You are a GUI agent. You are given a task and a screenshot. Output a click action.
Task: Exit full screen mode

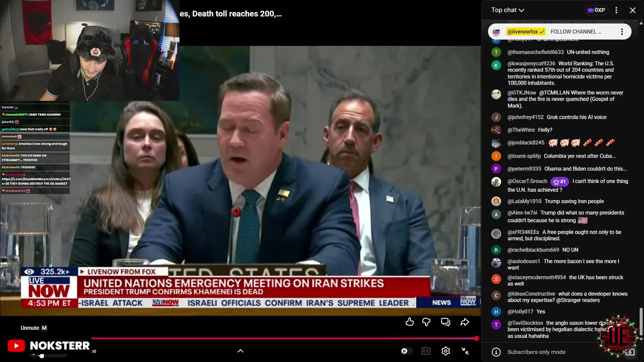465,351
